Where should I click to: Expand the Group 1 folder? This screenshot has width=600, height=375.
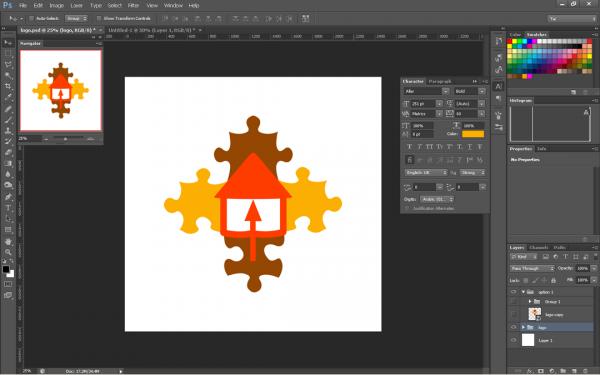pyautogui.click(x=530, y=302)
